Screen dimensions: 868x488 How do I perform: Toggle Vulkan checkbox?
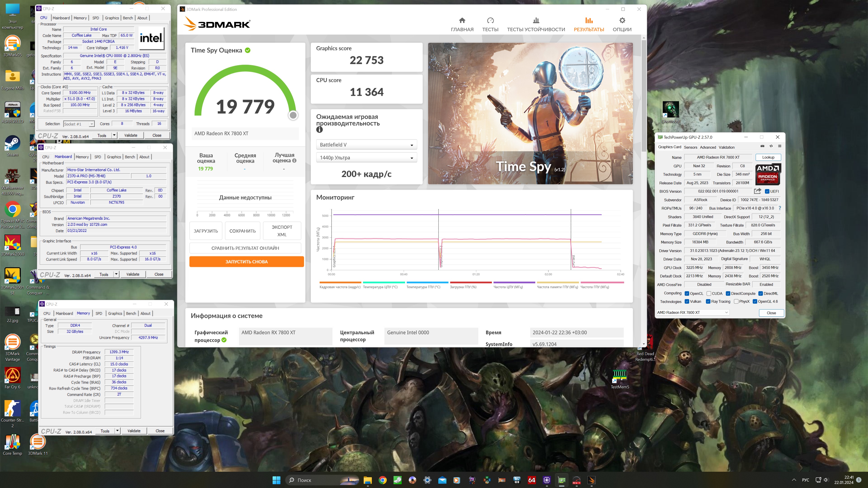coord(687,301)
